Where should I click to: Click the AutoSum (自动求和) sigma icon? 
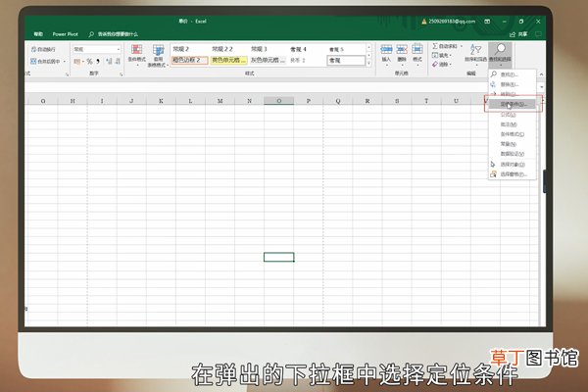point(434,46)
